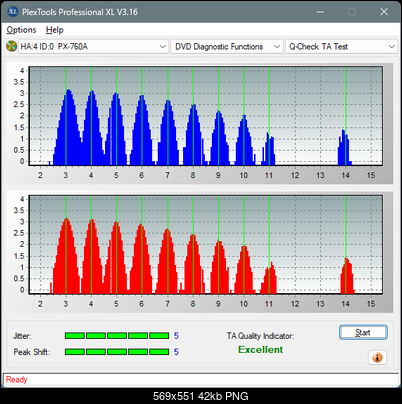Viewport: 402px width, 404px height.
Task: Expand the DVD Diagnostic Functions dropdown
Action: (x=227, y=47)
